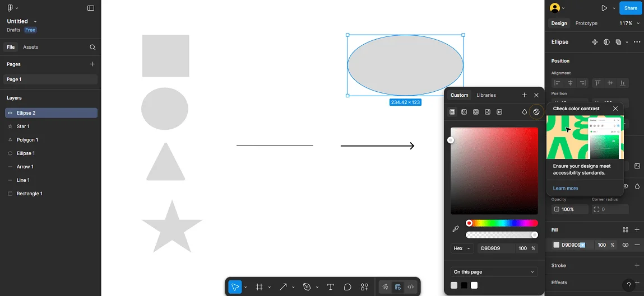Toggle fill visibility eye icon
The width and height of the screenshot is (644, 296).
(x=625, y=245)
